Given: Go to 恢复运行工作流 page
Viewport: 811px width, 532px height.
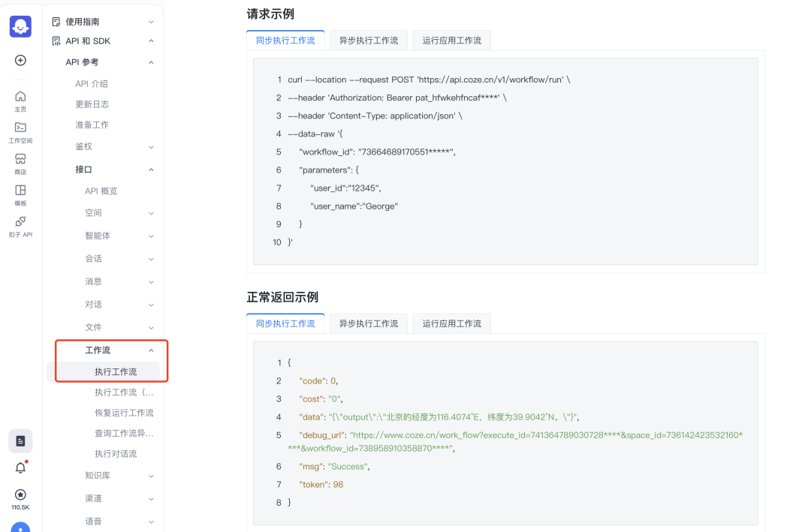Looking at the screenshot, I should [x=124, y=413].
